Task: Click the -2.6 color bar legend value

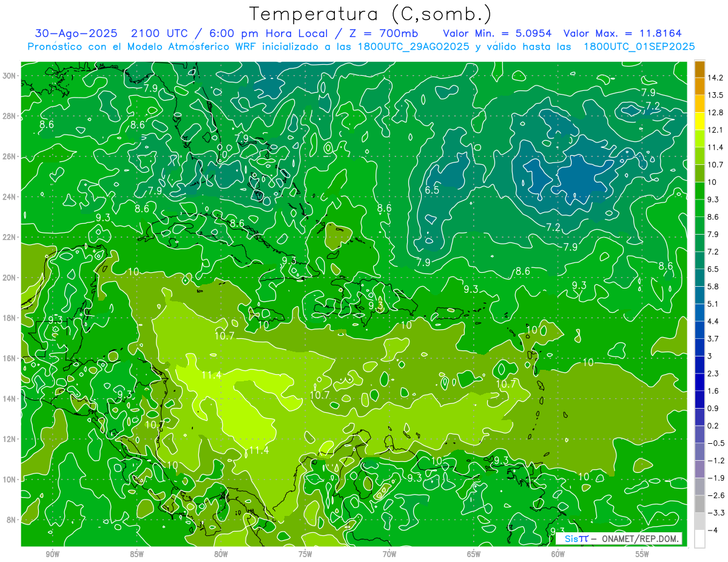Action: [x=715, y=495]
